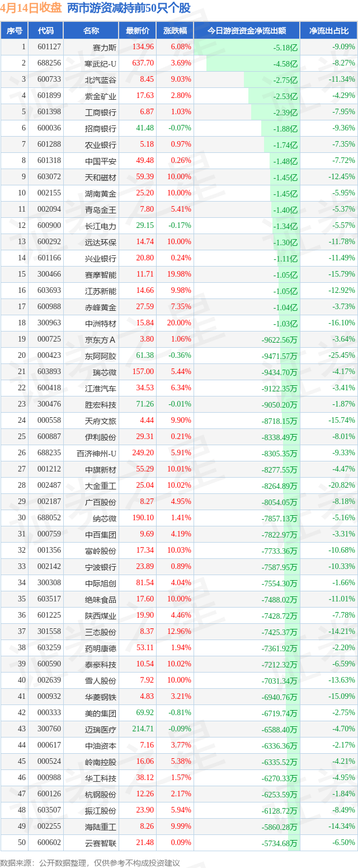
Task: Click the 涨跌幅 column header
Action: pos(175,31)
